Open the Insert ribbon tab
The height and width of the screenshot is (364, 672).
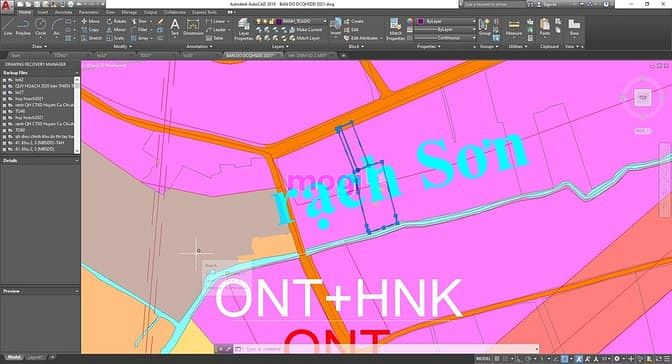pyautogui.click(x=43, y=12)
